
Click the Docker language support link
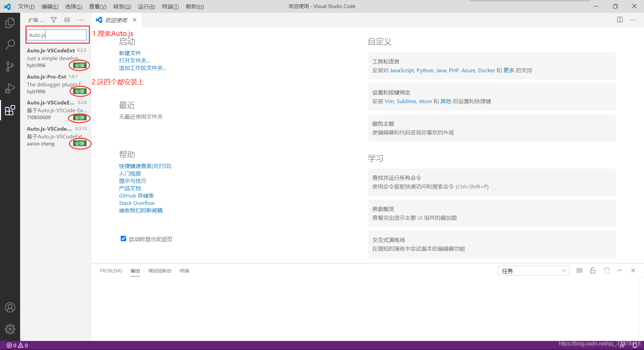coord(486,70)
